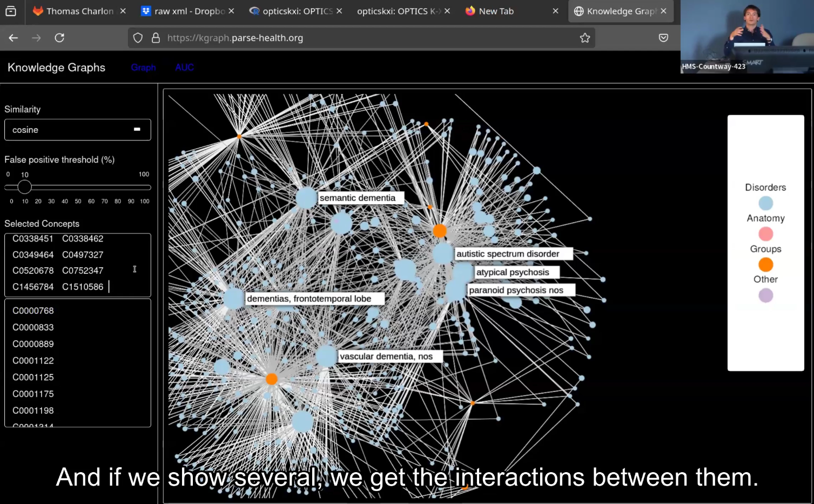The width and height of the screenshot is (814, 504).
Task: Open the Graph navigation link
Action: click(x=143, y=68)
